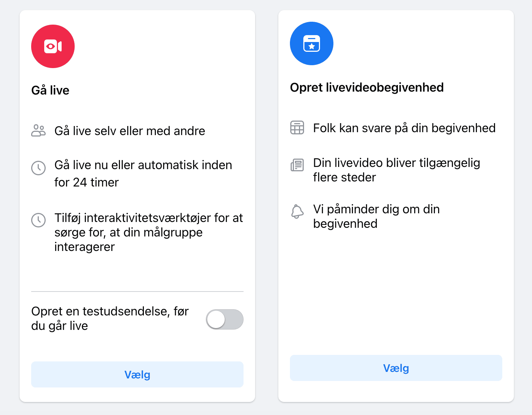This screenshot has width=532, height=415.
Task: Click the blue livevideobegivenhed star icon
Action: coord(312,43)
